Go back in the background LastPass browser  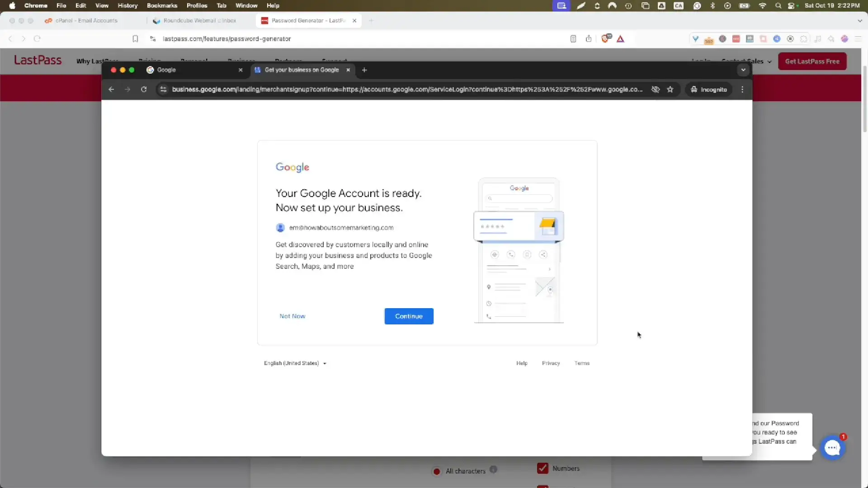click(x=10, y=39)
